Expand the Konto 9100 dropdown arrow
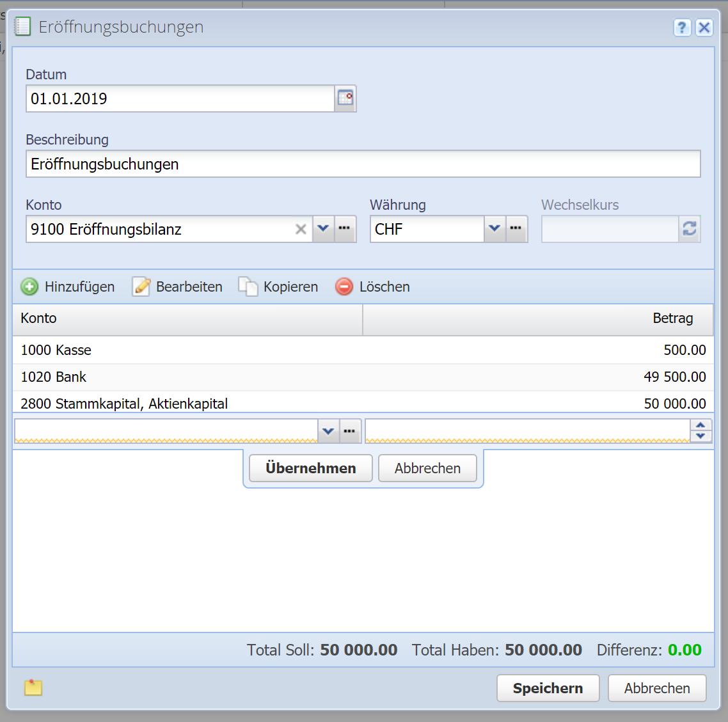 coord(323,229)
